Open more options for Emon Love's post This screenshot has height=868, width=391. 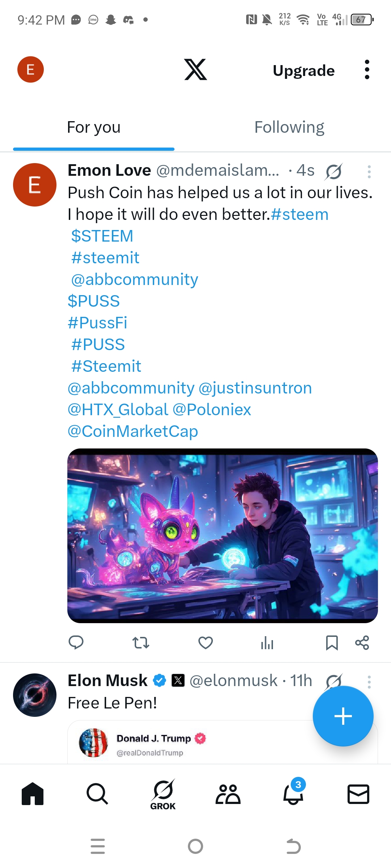pos(369,172)
